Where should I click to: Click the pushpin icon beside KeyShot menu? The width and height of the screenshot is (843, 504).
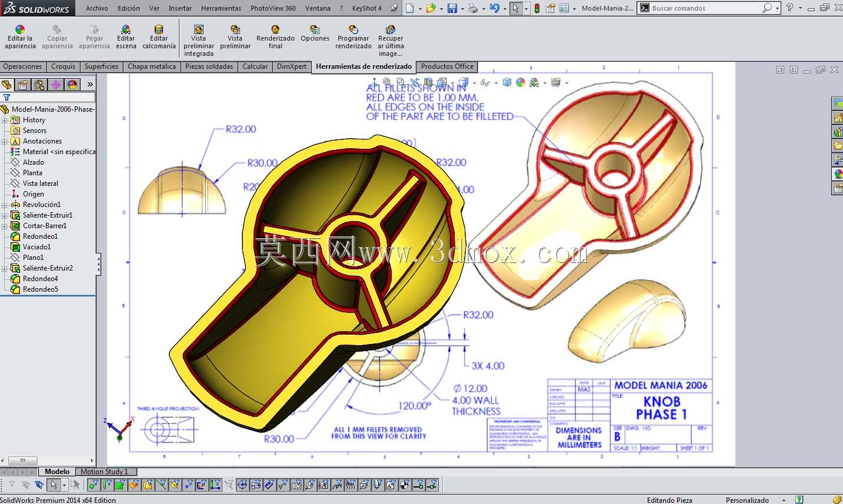pyautogui.click(x=394, y=8)
